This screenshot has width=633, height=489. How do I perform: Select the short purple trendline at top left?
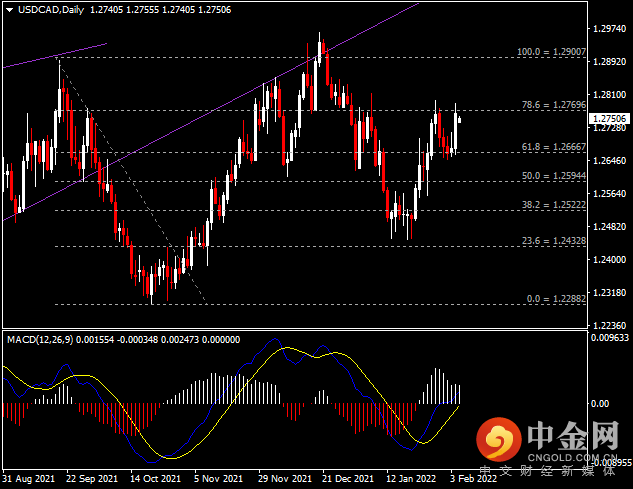click(54, 56)
